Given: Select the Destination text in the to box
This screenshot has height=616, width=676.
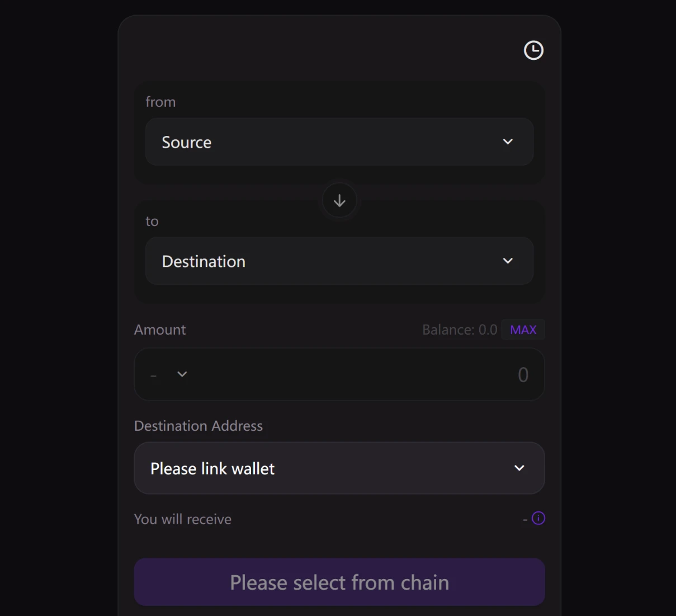Looking at the screenshot, I should (x=204, y=262).
